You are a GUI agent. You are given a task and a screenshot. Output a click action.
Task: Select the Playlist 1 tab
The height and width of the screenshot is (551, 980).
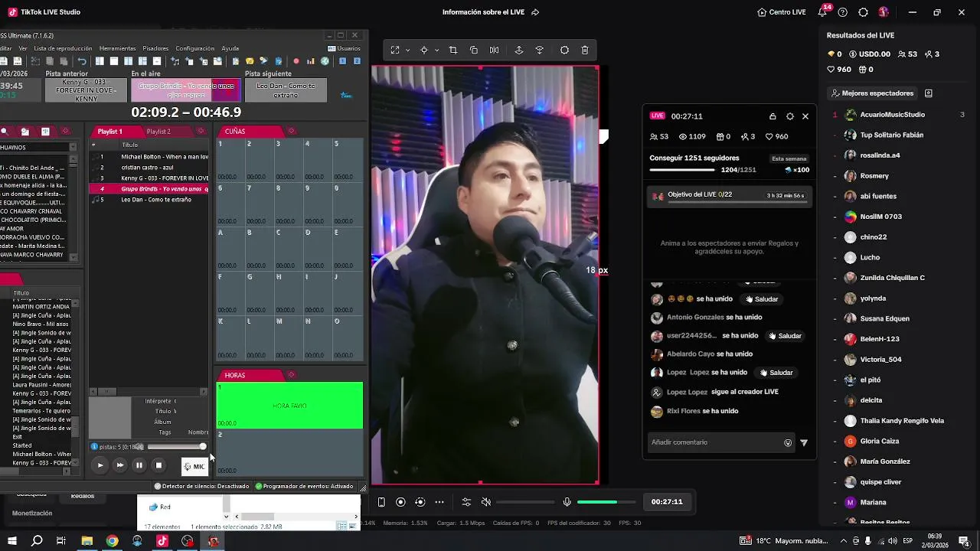[109, 132]
